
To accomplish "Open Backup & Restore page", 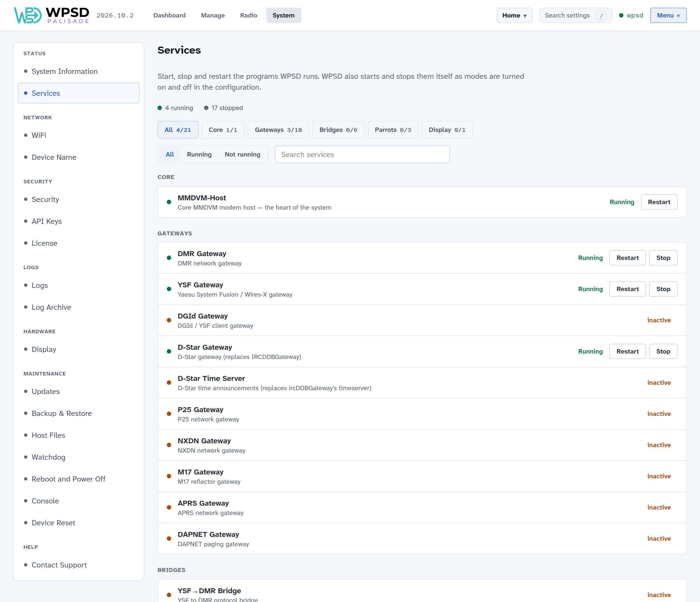I will [x=79, y=413].
